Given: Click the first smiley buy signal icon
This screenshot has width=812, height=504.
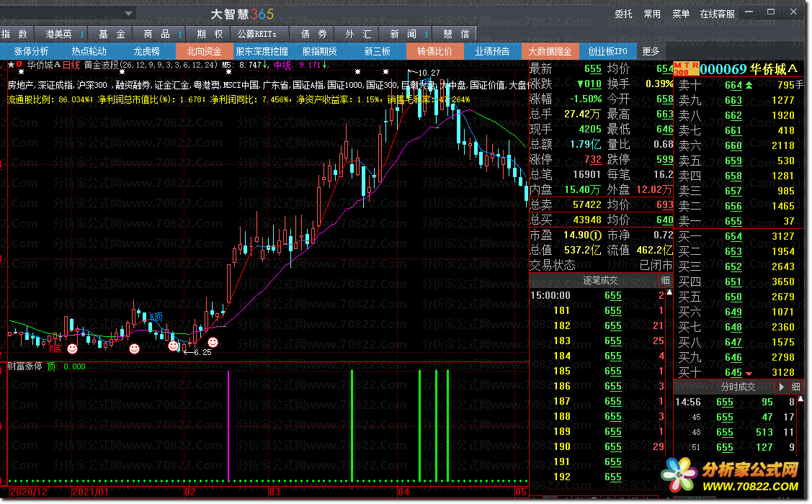Looking at the screenshot, I should 73,348.
